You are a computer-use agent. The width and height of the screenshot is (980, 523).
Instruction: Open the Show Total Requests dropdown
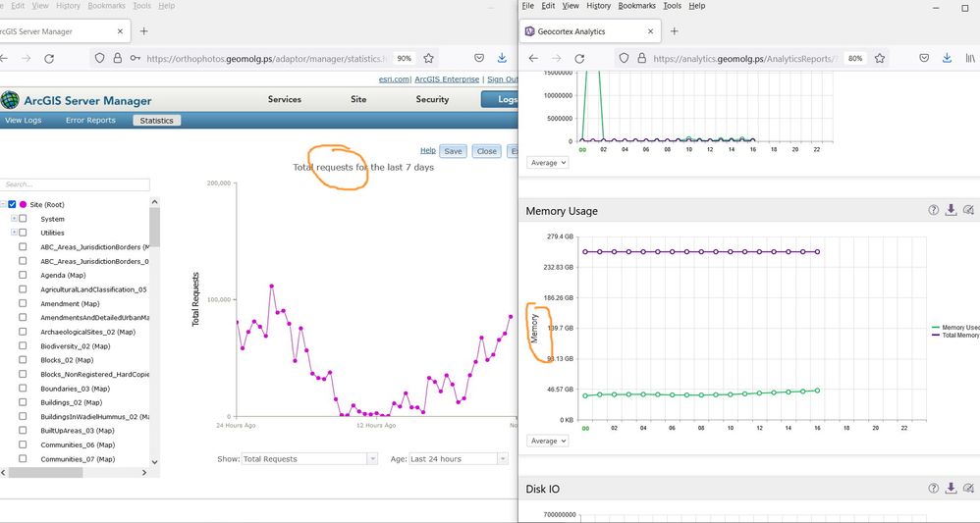pos(309,458)
